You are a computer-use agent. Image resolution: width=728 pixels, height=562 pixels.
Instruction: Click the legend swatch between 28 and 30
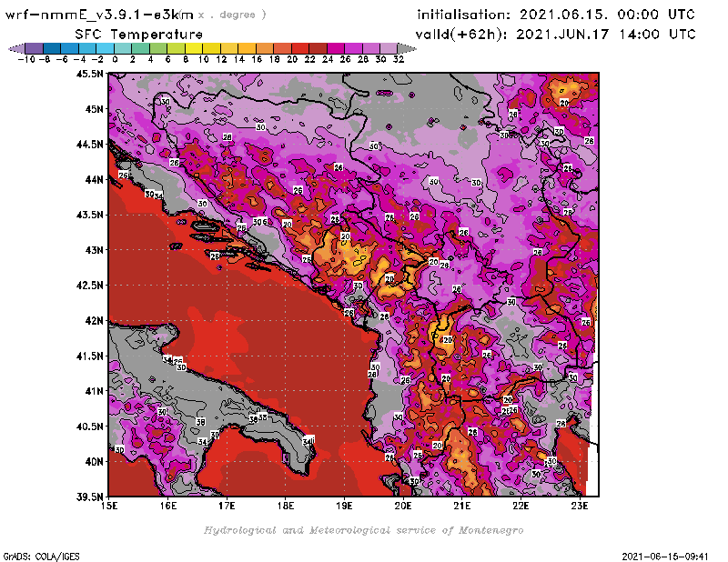pos(371,48)
